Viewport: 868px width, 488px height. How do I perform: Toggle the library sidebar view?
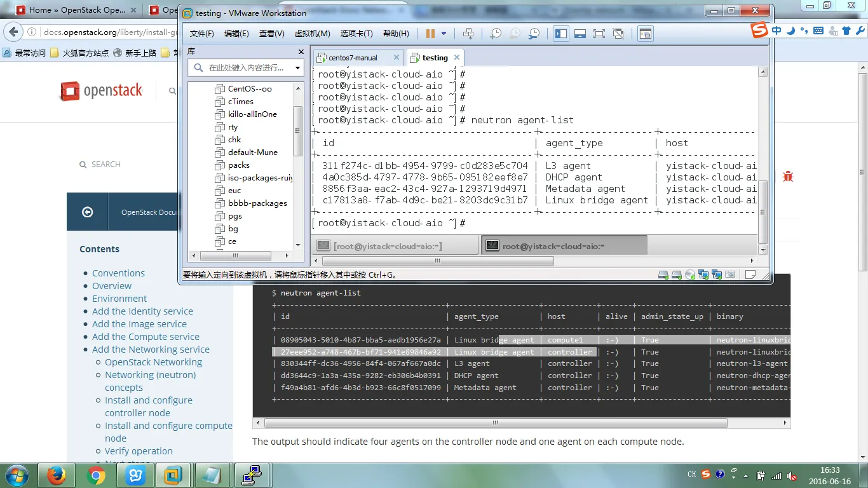point(561,34)
